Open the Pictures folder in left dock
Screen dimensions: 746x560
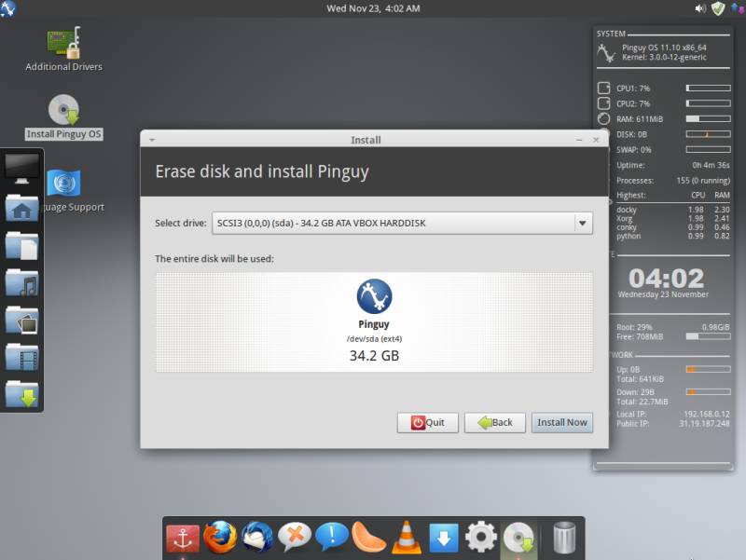coord(21,320)
